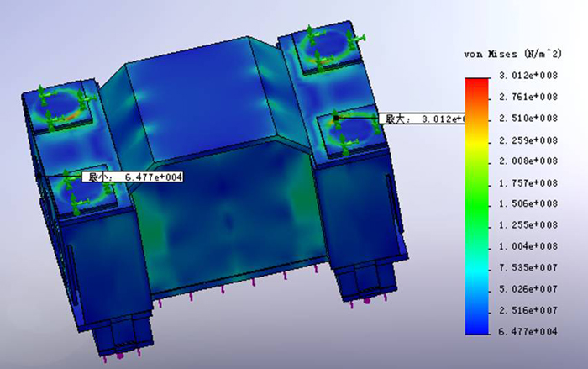This screenshot has height=369, width=588.
Task: Click the 6.477e+004 value in the legend
Action: tap(528, 332)
